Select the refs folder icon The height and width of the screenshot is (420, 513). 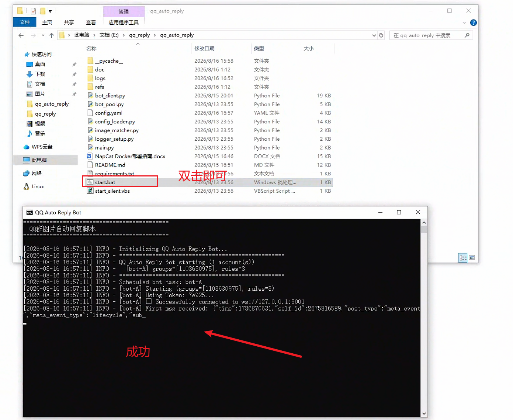(x=90, y=87)
